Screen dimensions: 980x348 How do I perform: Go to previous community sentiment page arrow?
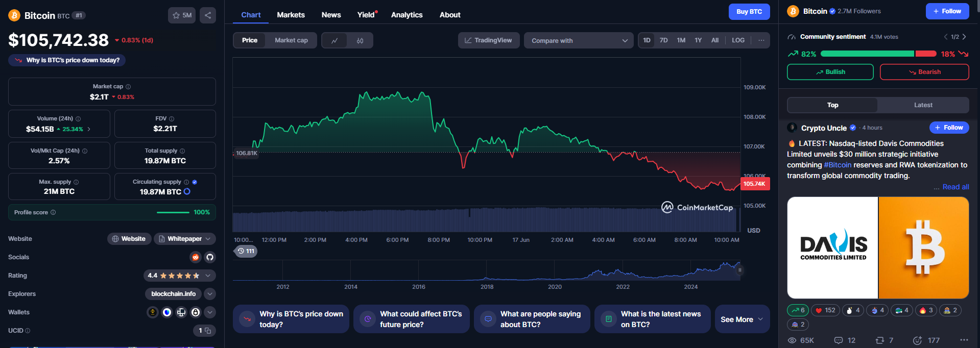tap(945, 37)
